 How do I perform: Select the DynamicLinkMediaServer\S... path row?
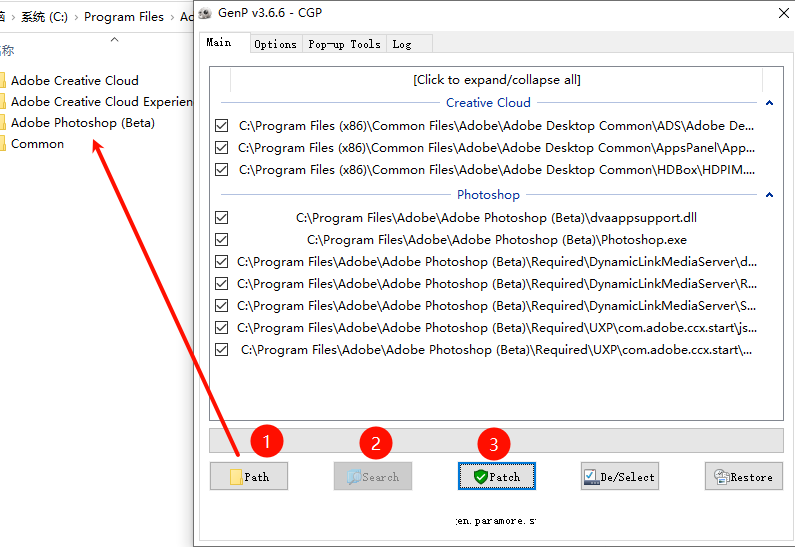click(497, 306)
